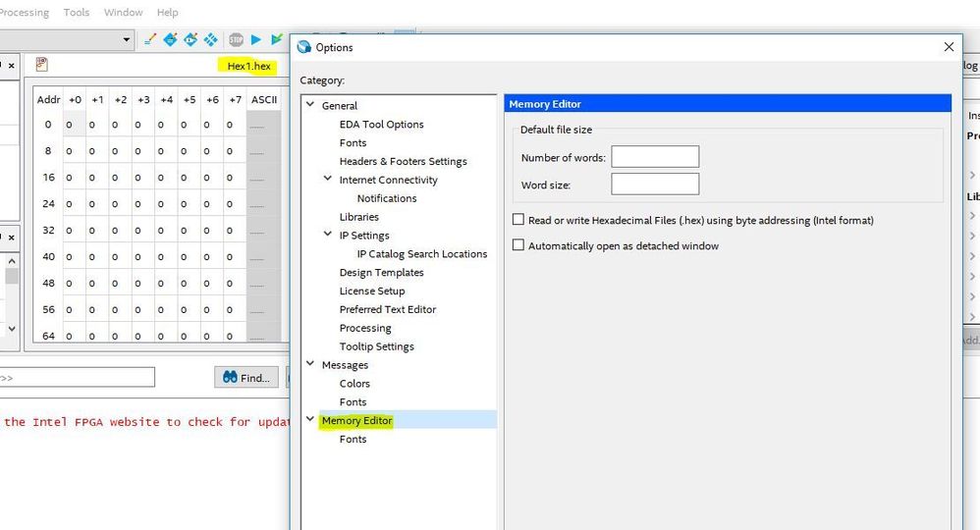This screenshot has width=980, height=530.
Task: Open the Settings pencil toolbar icon
Action: (150, 39)
